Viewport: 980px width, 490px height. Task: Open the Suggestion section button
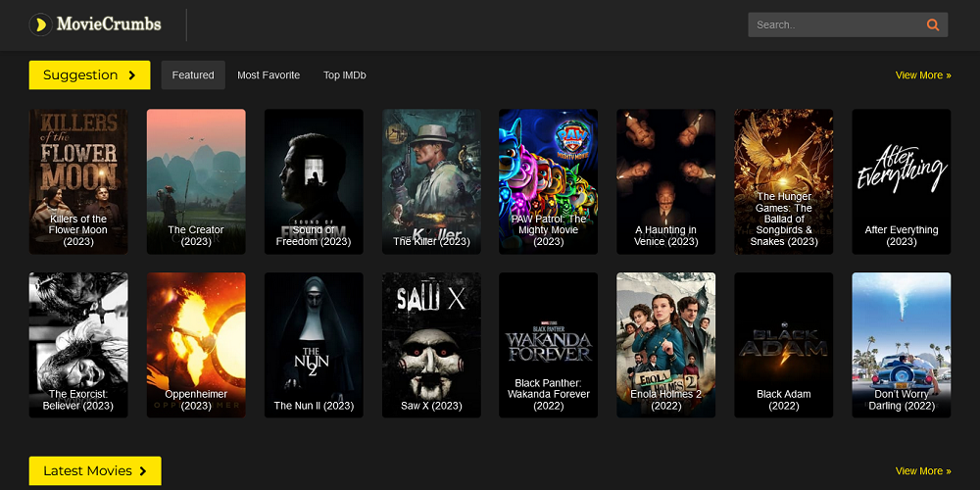89,75
